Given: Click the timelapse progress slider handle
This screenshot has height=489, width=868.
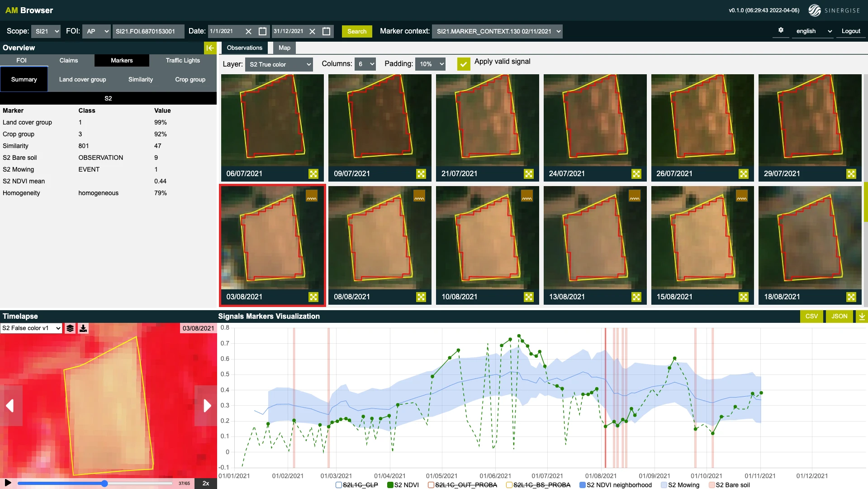Looking at the screenshot, I should (x=104, y=484).
